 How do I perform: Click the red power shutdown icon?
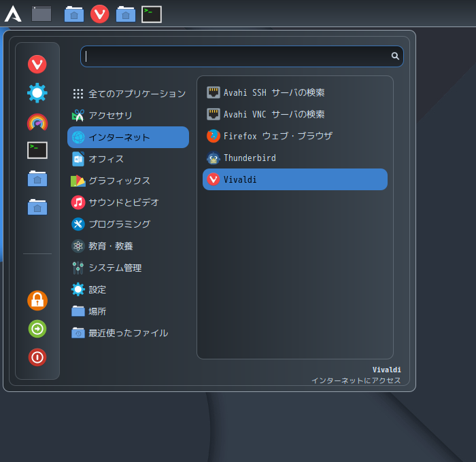coord(37,357)
